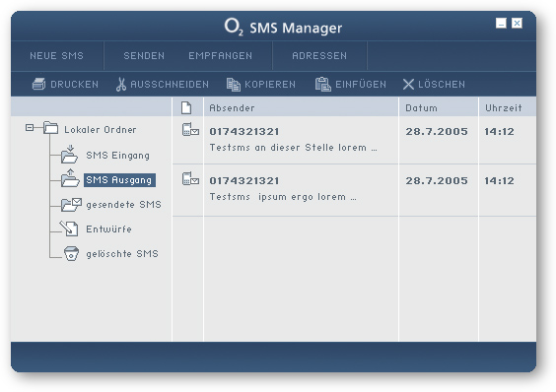The height and width of the screenshot is (392, 556).
Task: Click the clipboard icon beside EINFÜGEN
Action: tap(322, 85)
